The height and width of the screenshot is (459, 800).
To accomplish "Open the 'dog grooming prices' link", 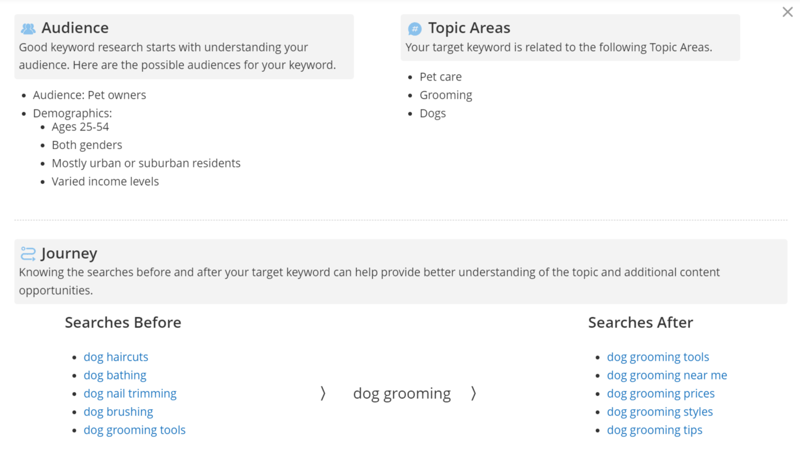I will click(661, 394).
